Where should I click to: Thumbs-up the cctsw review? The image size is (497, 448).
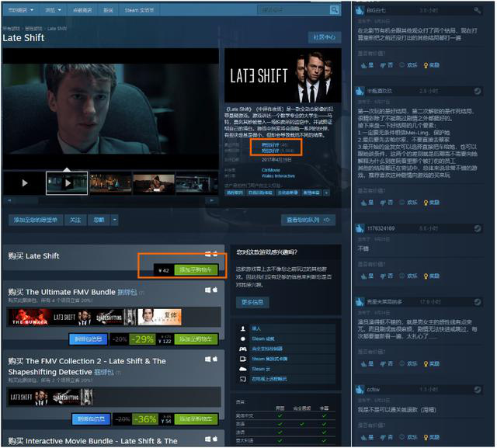[x=367, y=437]
